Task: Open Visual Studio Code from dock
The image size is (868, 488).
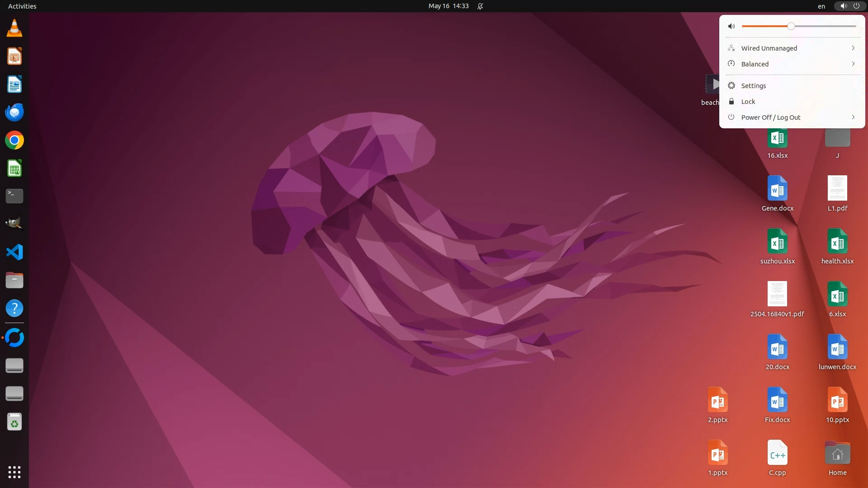Action: click(x=14, y=252)
